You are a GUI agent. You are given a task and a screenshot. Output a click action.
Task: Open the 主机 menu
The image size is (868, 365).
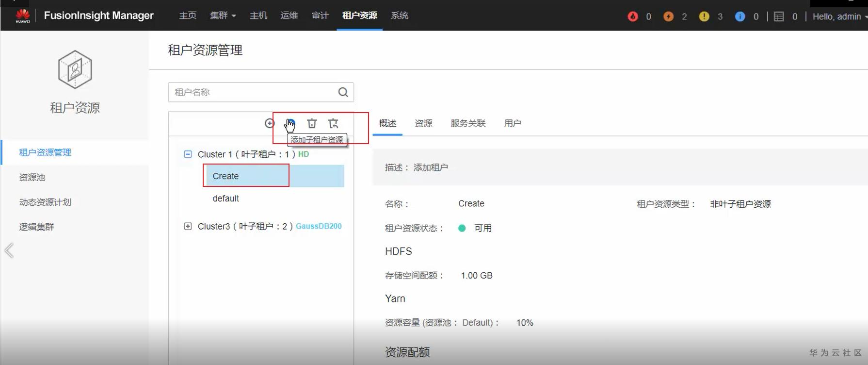[x=258, y=16]
